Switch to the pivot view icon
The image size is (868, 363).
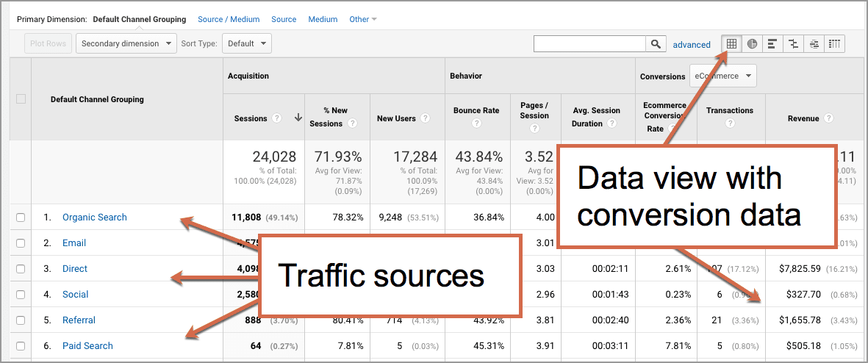coord(835,43)
